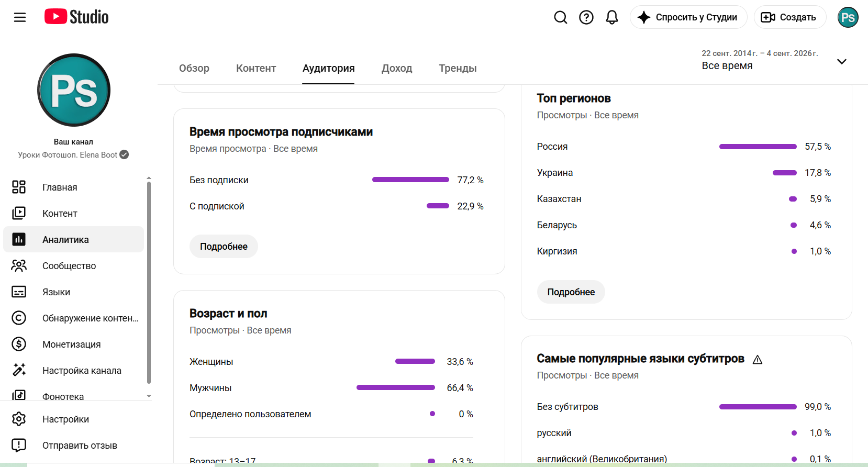Open the PS account avatar menu
The image size is (868, 467).
tap(848, 17)
